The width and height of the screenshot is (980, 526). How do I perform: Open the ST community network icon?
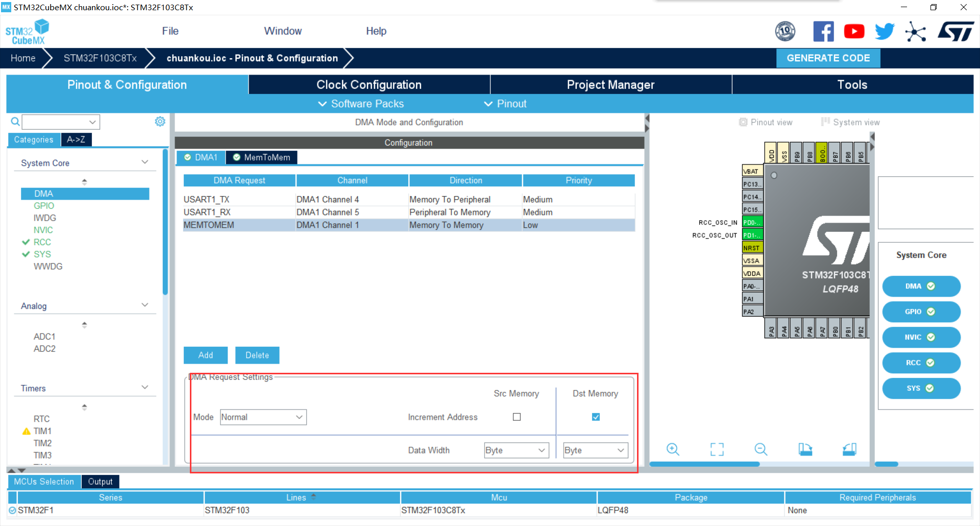pos(916,32)
